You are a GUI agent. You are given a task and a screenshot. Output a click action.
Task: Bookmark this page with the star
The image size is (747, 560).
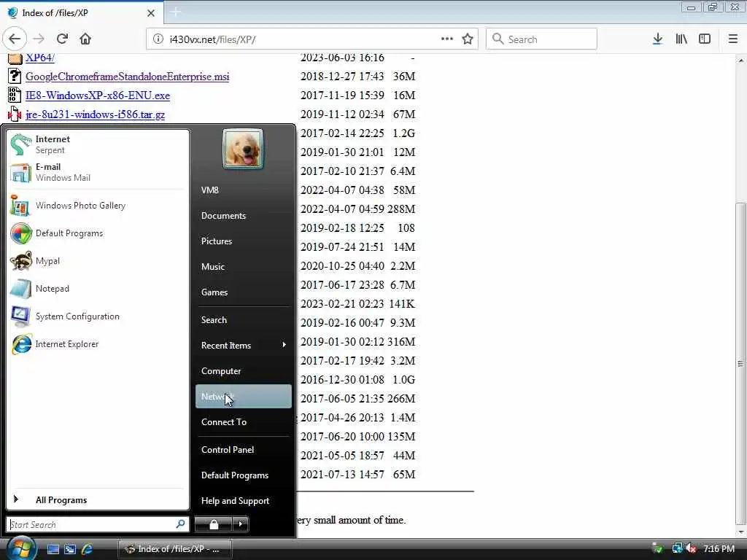pyautogui.click(x=468, y=39)
